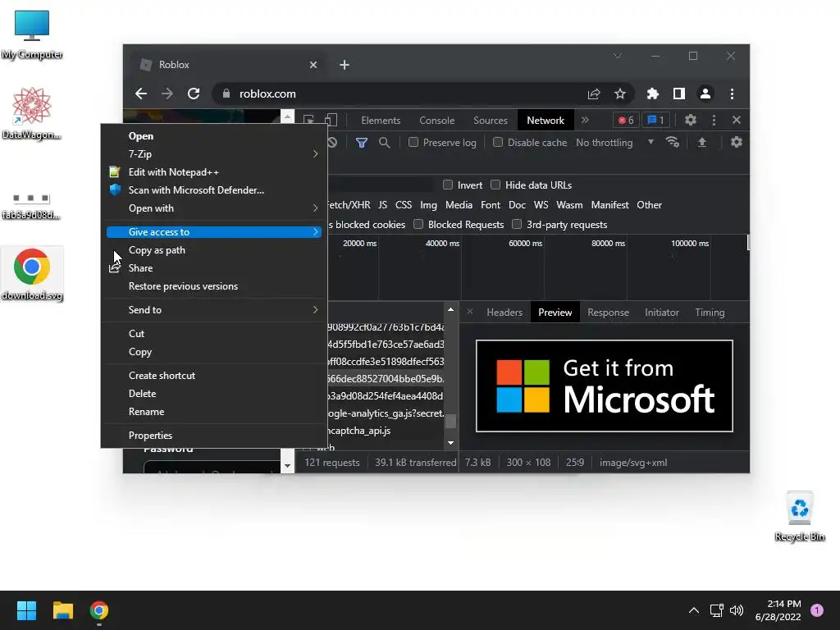Image resolution: width=840 pixels, height=630 pixels.
Task: Open the Chrome three-dot menu
Action: pyautogui.click(x=732, y=94)
